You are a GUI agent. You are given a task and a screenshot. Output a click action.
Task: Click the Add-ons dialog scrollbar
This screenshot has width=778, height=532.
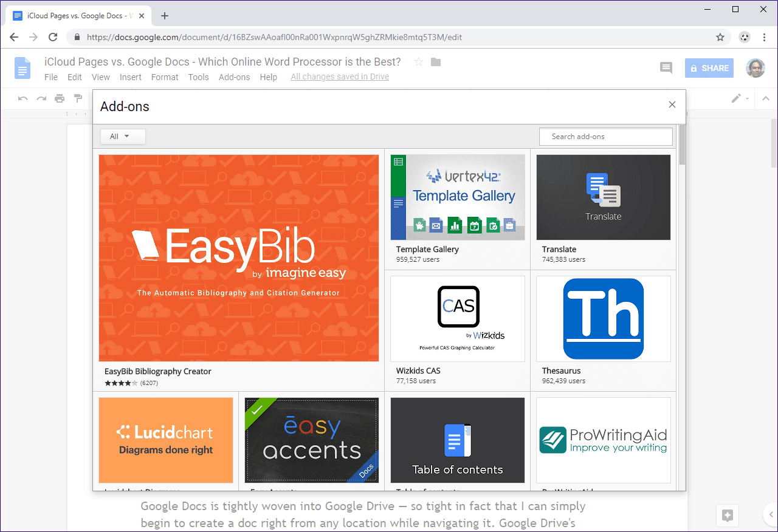[683, 145]
